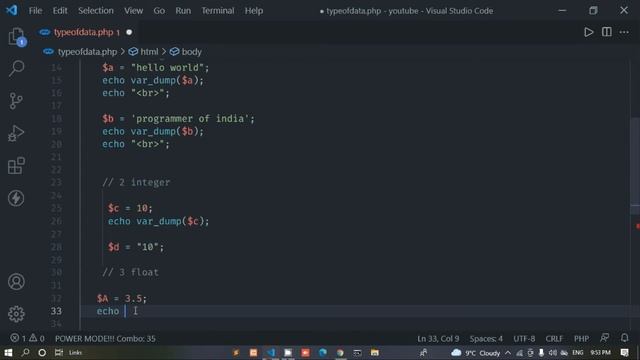Open Problems via errors and warnings count
The image size is (640, 360).
click(27, 338)
